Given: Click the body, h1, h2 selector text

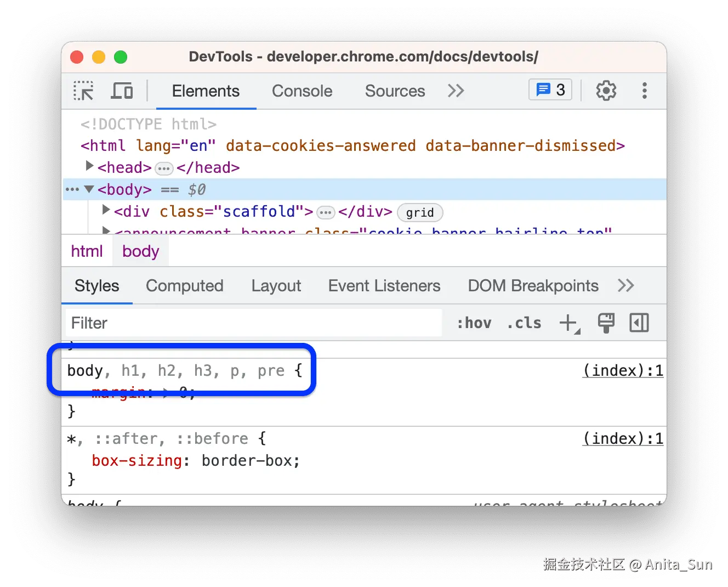Looking at the screenshot, I should (176, 371).
